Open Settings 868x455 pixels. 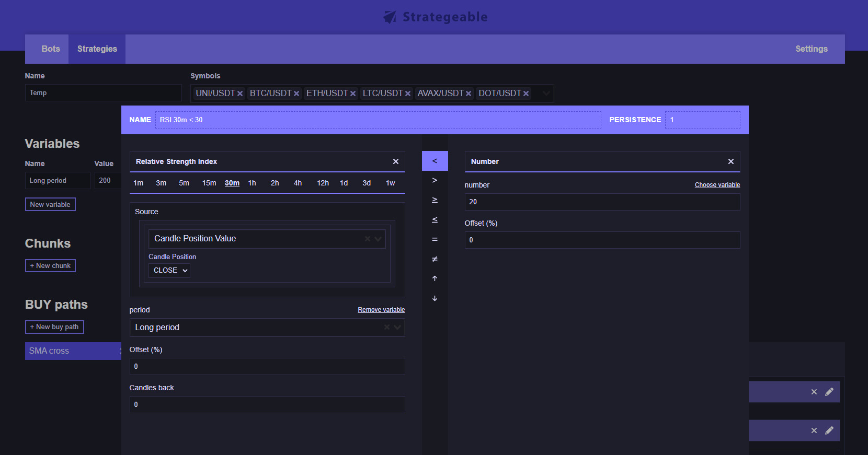812,49
